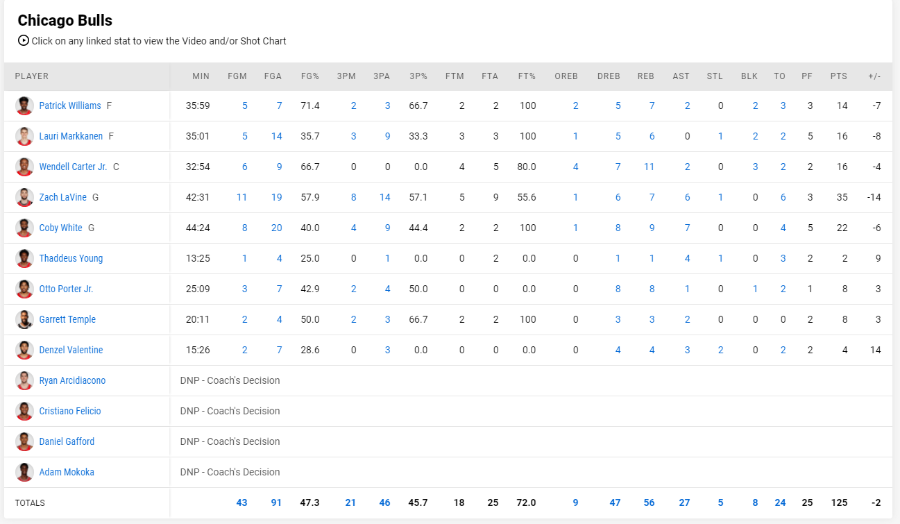View Zach LaVine's 14 three-point attempts
Screen dimensions: 900x524
pyautogui.click(x=385, y=197)
